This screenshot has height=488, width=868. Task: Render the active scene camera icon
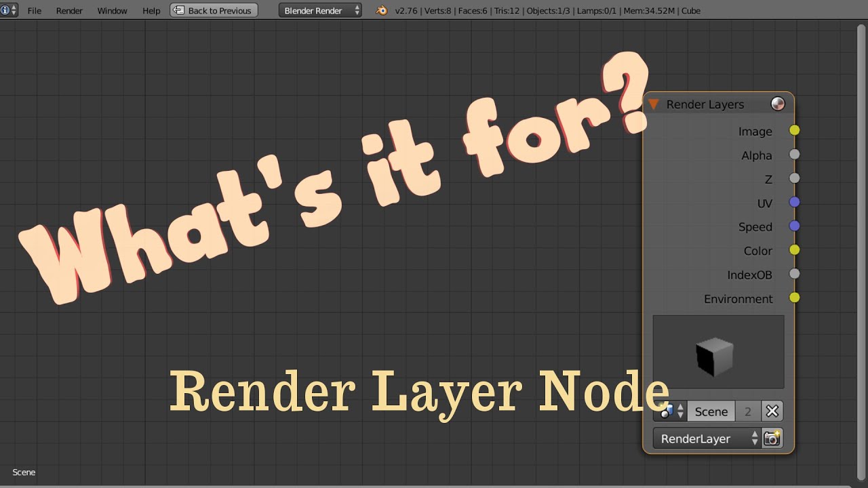click(772, 439)
